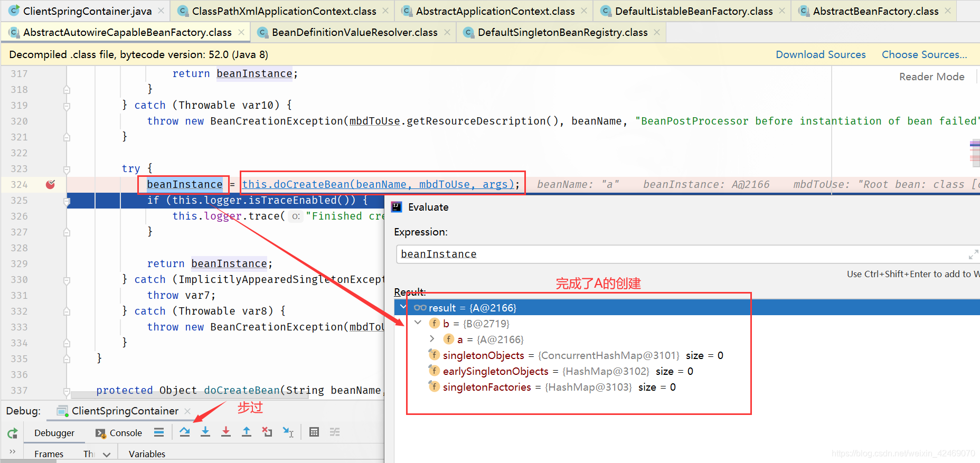The width and height of the screenshot is (980, 463).
Task: Close the ClientSpringContainer debug session tab
Action: tap(187, 411)
